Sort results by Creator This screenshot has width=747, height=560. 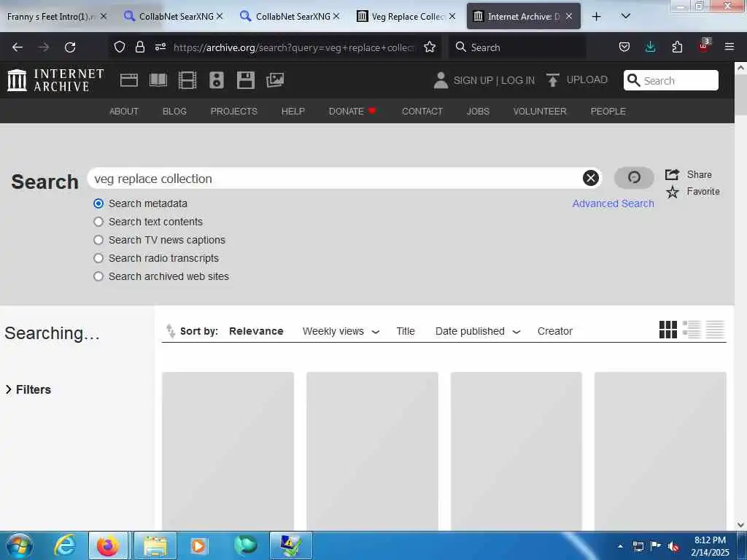click(x=555, y=331)
